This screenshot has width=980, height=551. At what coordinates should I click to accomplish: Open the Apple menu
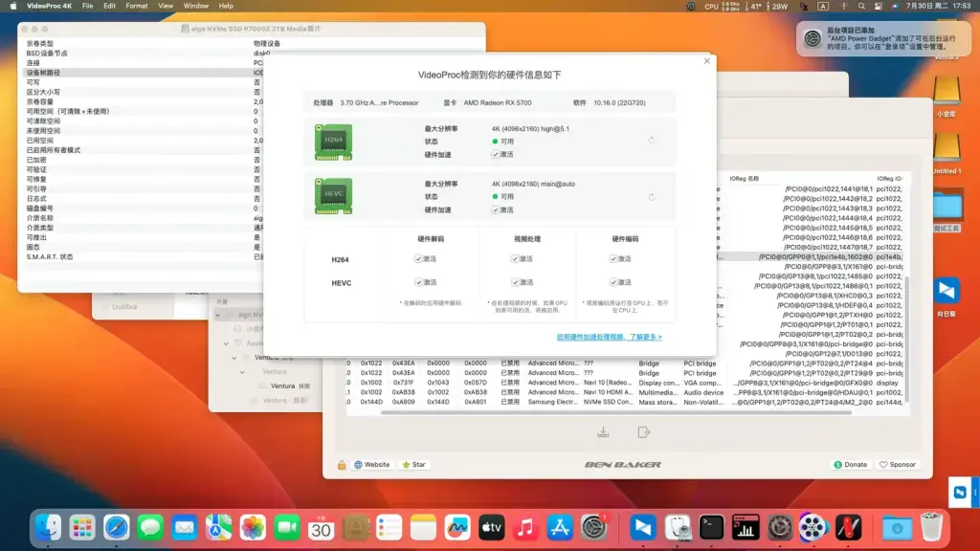13,7
